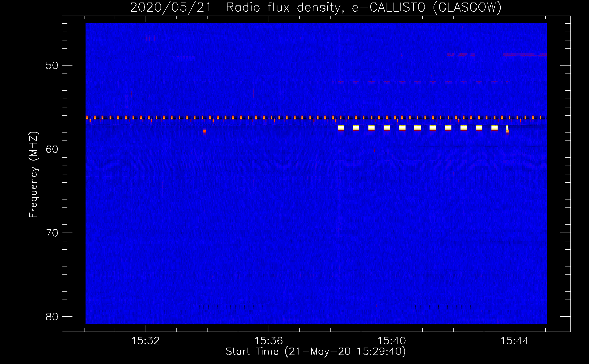Image resolution: width=589 pixels, height=364 pixels.
Task: Click the plot title 'Radio flux density, e-CALLISTO (GLASGOW)'
Action: (363, 7)
